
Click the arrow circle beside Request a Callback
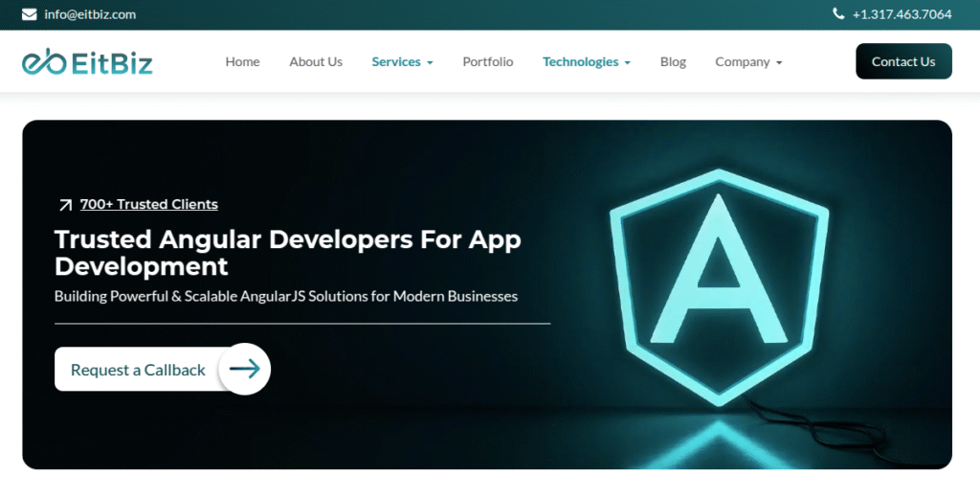pos(245,369)
